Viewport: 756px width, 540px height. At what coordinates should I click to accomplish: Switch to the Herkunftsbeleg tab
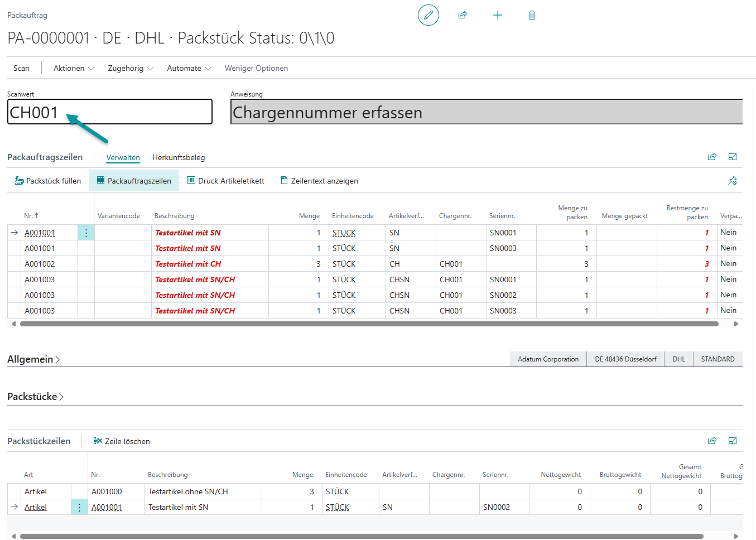click(179, 157)
